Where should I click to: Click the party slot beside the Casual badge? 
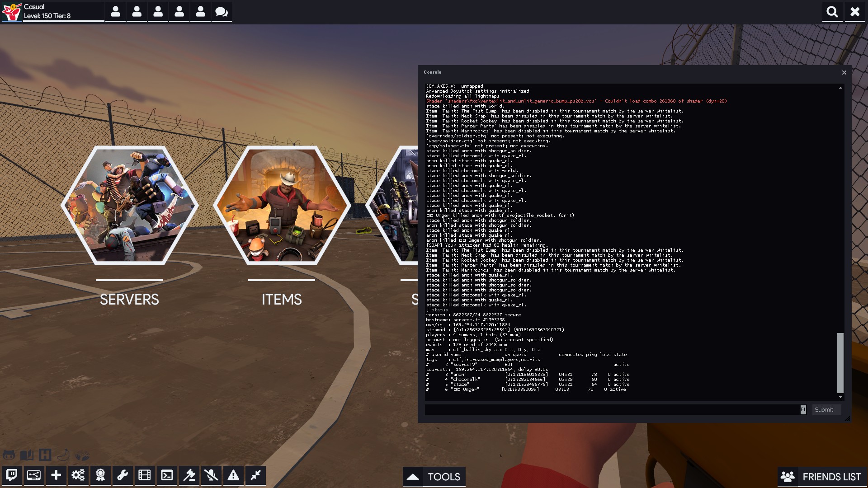(x=115, y=12)
